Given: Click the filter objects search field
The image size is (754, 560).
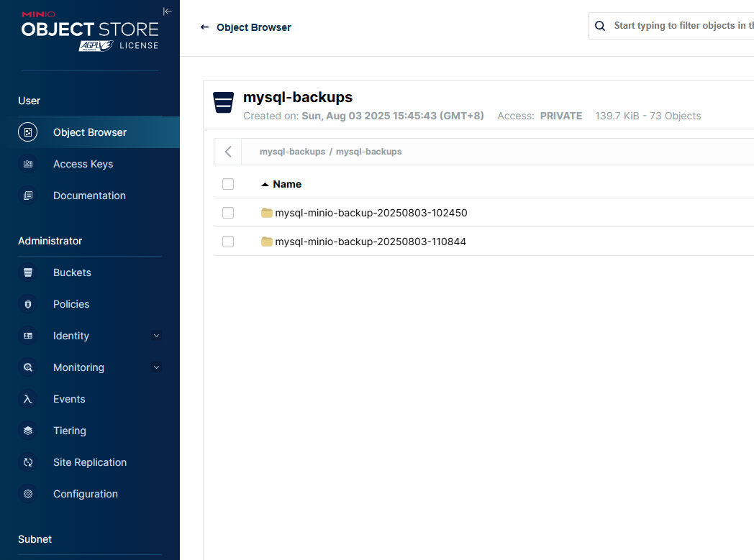Looking at the screenshot, I should 680,26.
